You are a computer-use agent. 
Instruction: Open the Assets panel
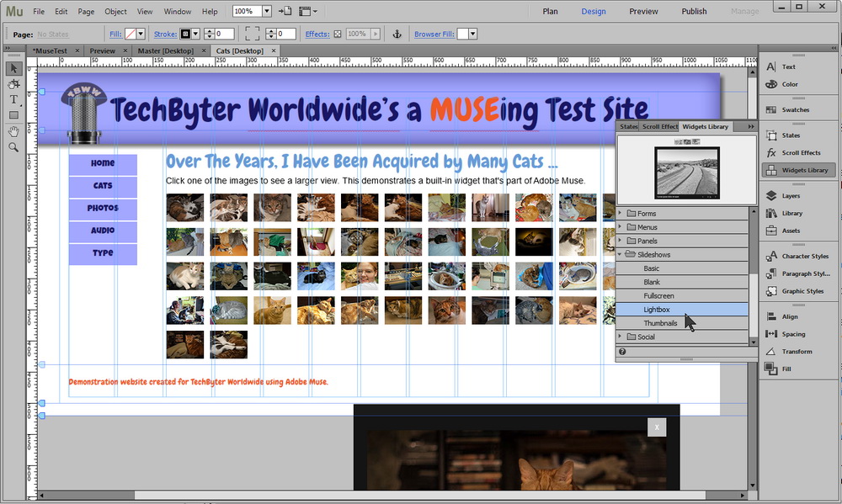pyautogui.click(x=784, y=231)
